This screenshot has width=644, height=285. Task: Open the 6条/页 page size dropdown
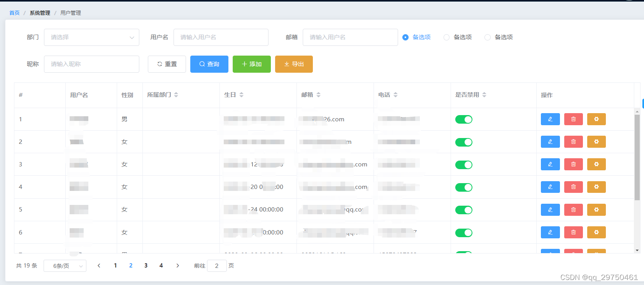coord(65,266)
